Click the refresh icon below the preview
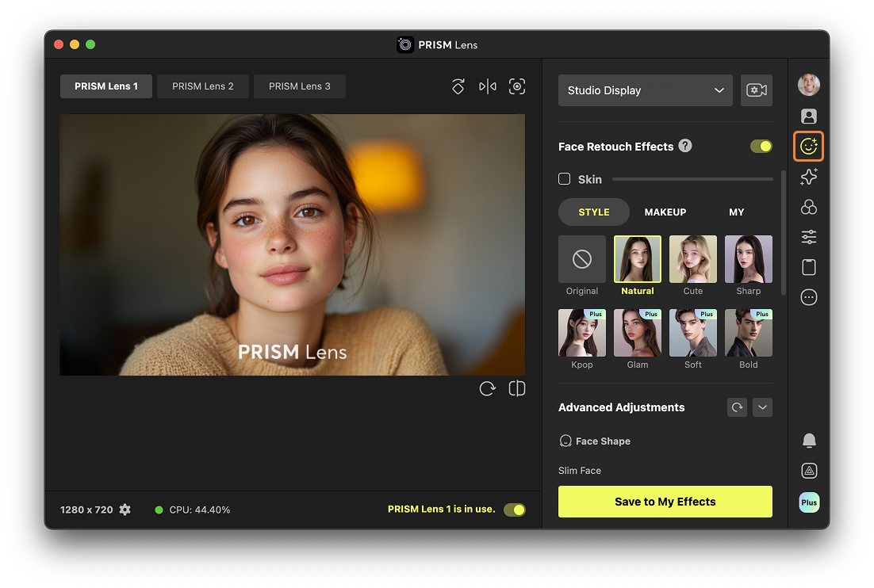Screen dimensions: 874x588 pyautogui.click(x=488, y=388)
